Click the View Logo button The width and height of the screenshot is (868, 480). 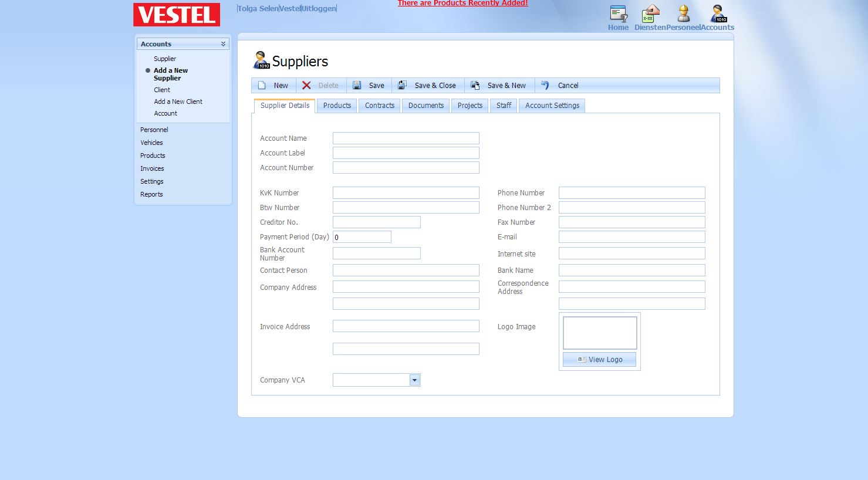pyautogui.click(x=599, y=360)
